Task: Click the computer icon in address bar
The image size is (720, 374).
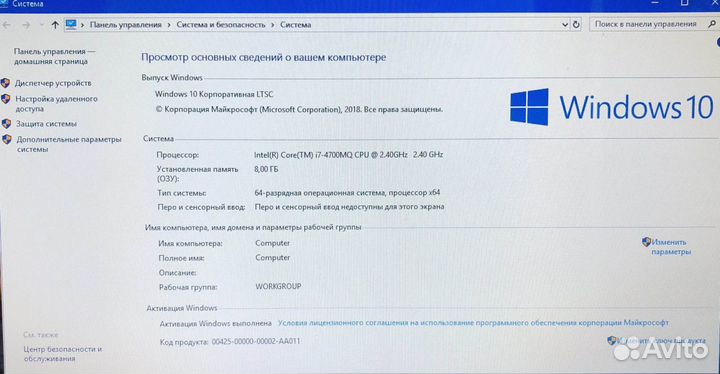Action: [x=71, y=24]
